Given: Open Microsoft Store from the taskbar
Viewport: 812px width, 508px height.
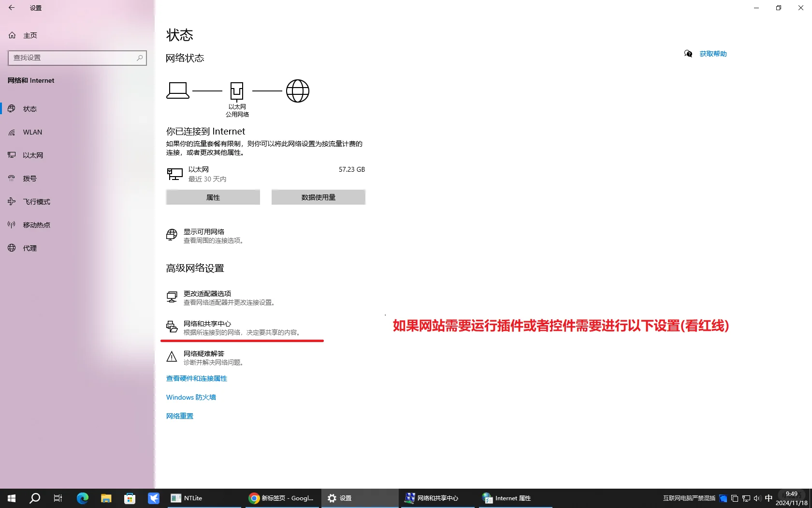Looking at the screenshot, I should [130, 498].
